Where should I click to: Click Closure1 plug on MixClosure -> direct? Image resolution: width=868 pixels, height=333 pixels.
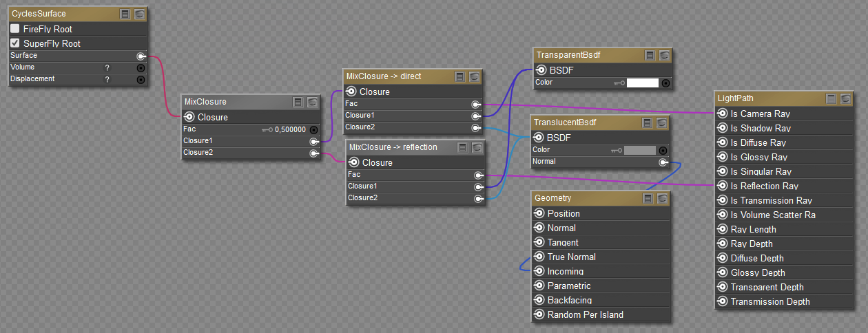pyautogui.click(x=476, y=116)
